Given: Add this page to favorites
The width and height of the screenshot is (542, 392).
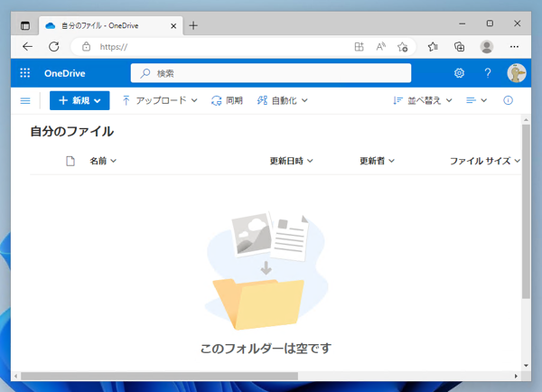Looking at the screenshot, I should point(402,47).
